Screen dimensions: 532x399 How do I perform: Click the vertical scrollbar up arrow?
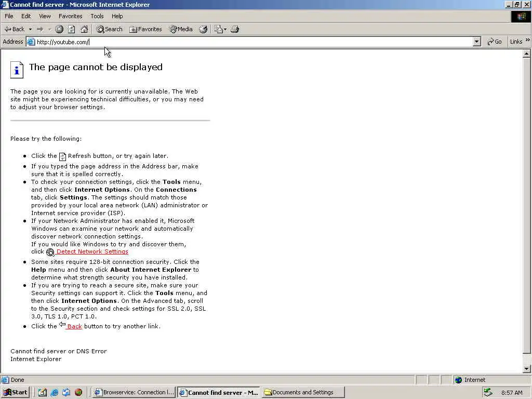526,54
